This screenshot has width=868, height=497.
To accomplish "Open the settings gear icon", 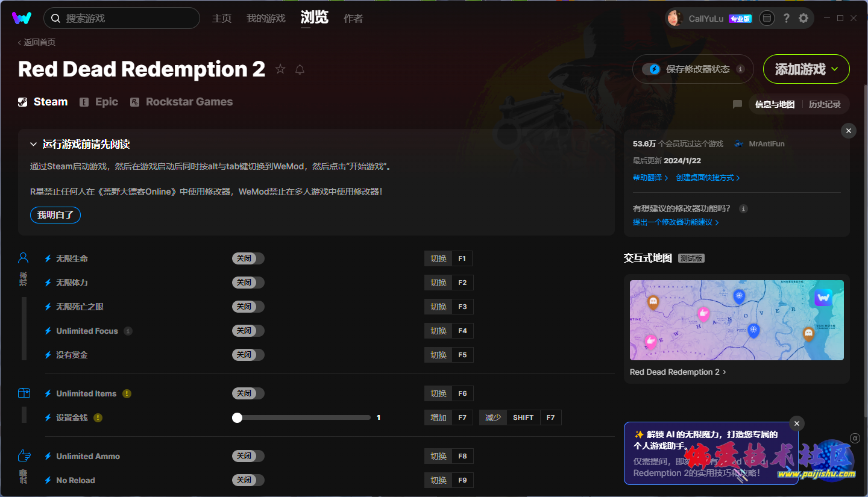I will pos(804,18).
